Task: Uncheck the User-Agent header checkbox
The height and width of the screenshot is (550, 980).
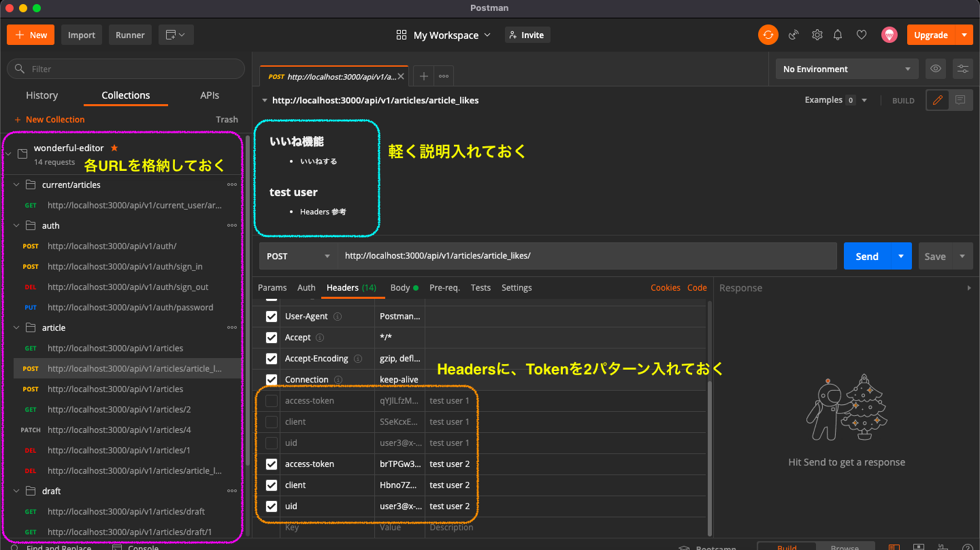Action: pyautogui.click(x=272, y=317)
